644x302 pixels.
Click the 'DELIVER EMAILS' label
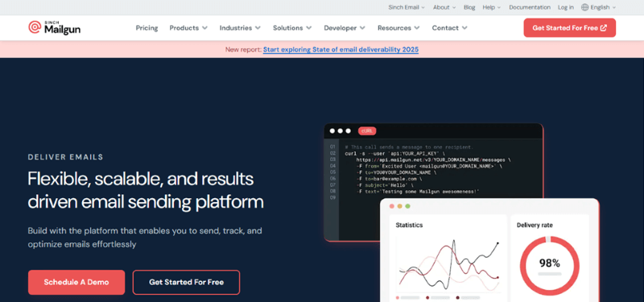(66, 157)
